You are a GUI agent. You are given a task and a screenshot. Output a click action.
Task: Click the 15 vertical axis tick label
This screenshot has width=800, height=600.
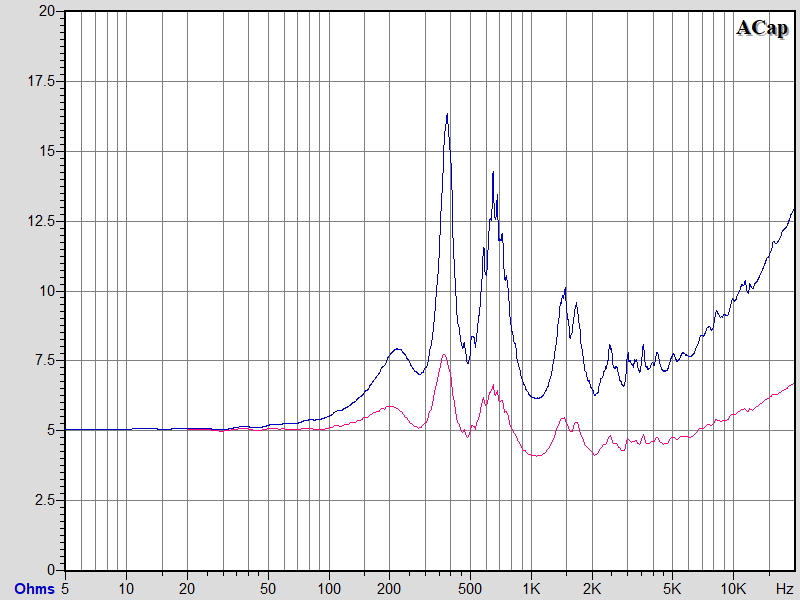coord(49,151)
